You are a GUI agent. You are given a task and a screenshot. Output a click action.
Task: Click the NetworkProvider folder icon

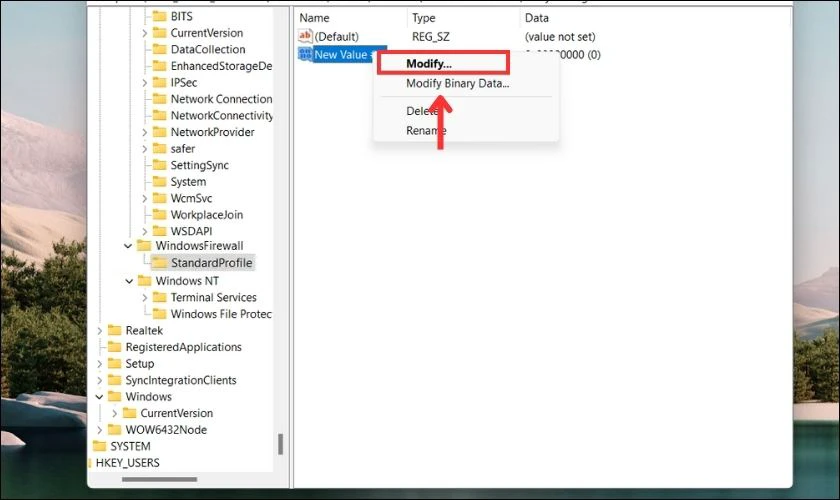tap(160, 132)
